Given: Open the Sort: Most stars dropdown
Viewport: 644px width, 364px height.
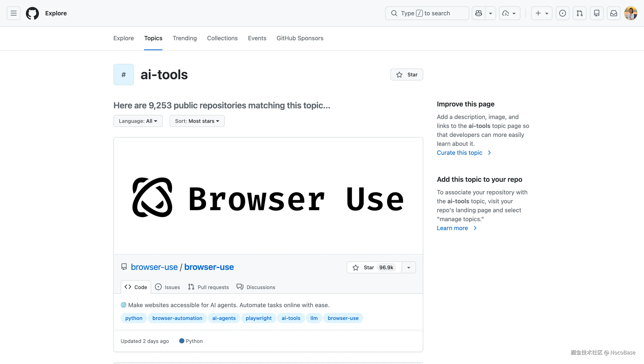Looking at the screenshot, I should pos(197,121).
